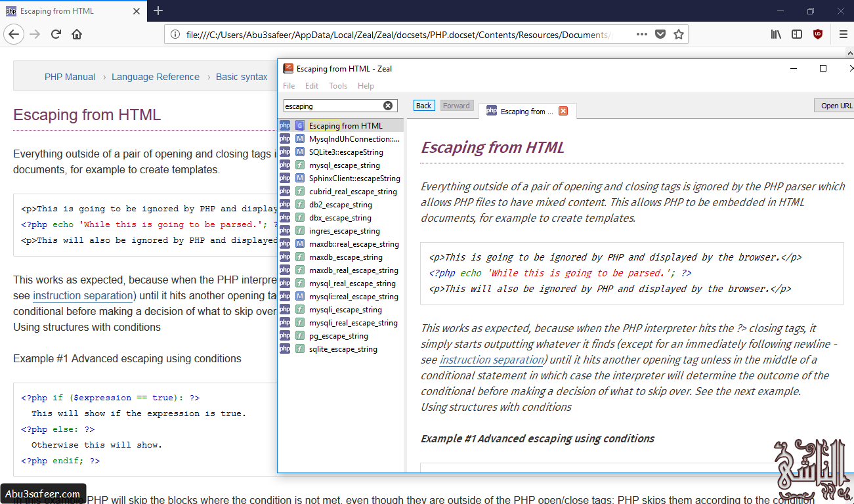Screen dimensions: 854x504
Task: Open the Firefox hamburger menu
Action: pyautogui.click(x=843, y=33)
